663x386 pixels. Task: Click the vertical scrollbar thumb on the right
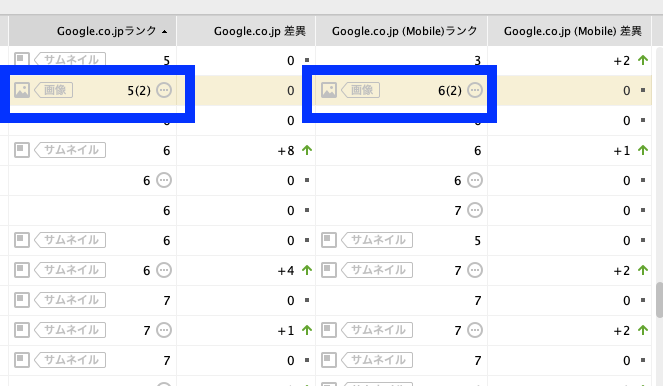[x=660, y=300]
